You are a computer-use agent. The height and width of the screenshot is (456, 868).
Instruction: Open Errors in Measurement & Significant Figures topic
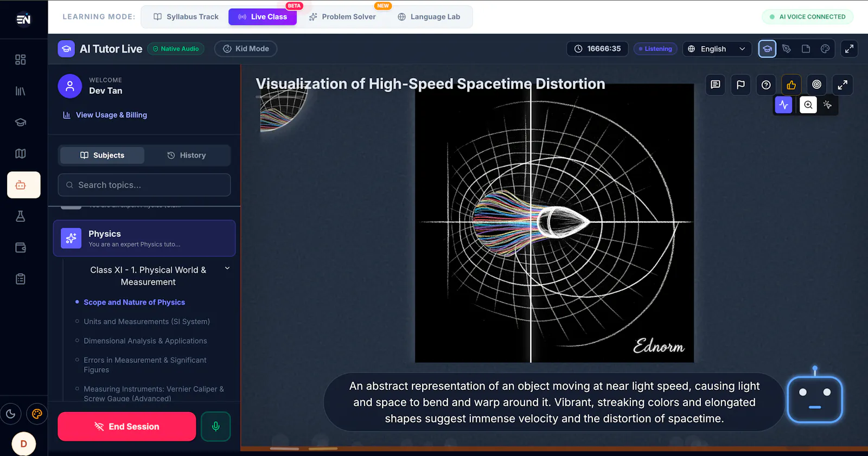(145, 365)
